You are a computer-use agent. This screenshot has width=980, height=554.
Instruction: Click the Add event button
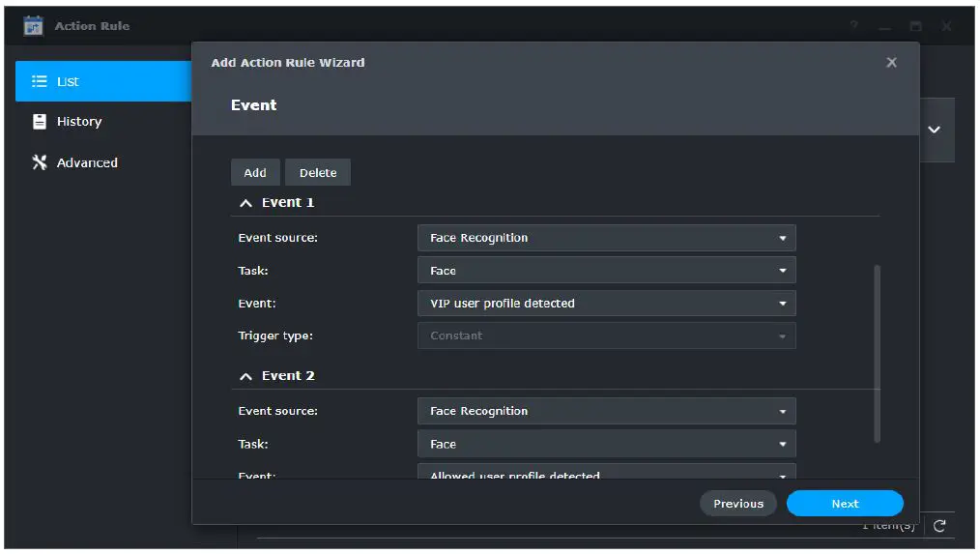[x=255, y=172]
